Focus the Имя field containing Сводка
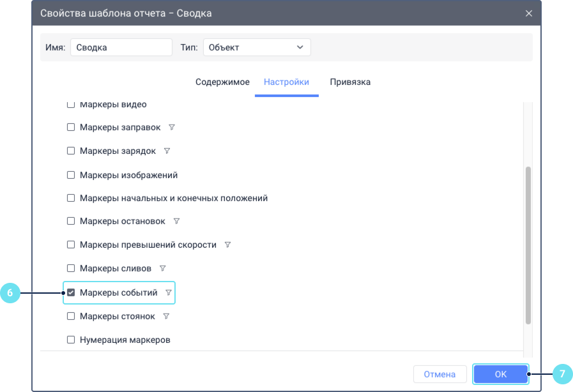 click(x=121, y=47)
